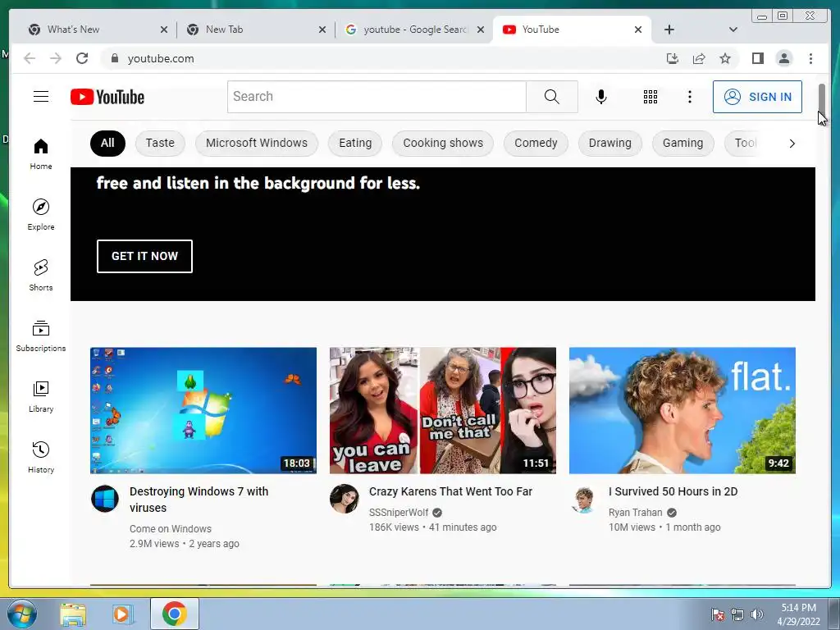Click the browser forward arrow

point(56,58)
